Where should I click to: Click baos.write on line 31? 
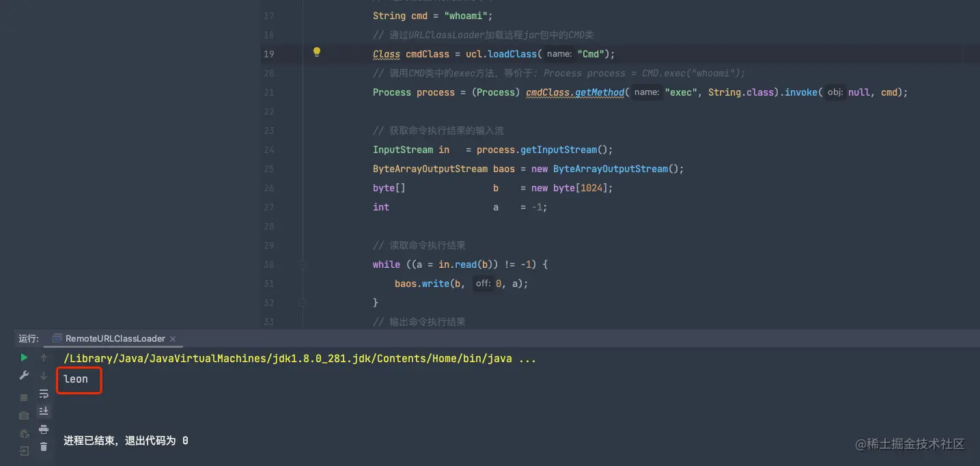coord(422,284)
